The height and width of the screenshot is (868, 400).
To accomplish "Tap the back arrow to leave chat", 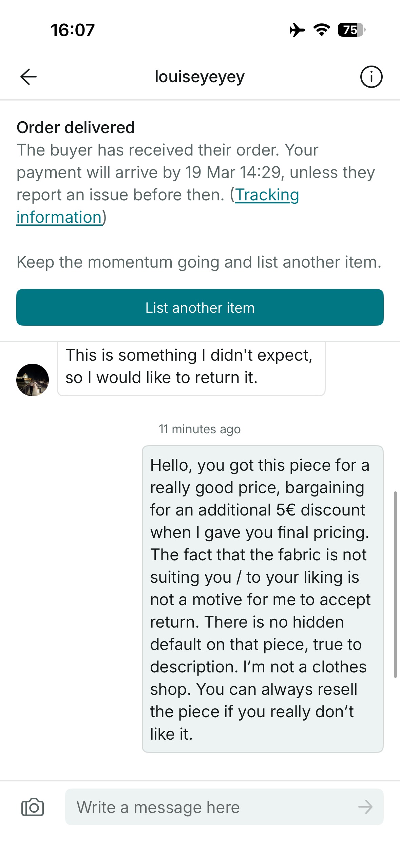I will click(x=28, y=77).
